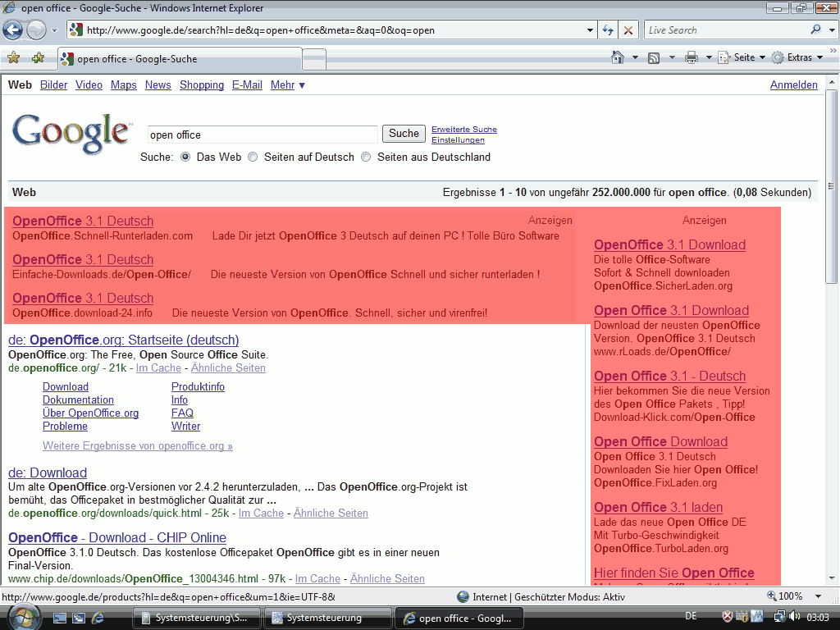Click the Add to Favorites star-plus icon
Image resolution: width=840 pixels, height=630 pixels.
(38, 58)
